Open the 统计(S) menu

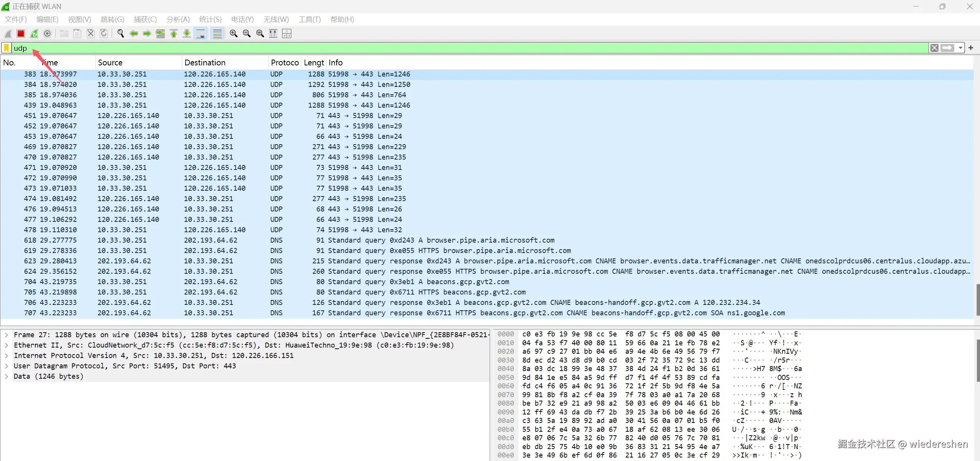click(210, 20)
